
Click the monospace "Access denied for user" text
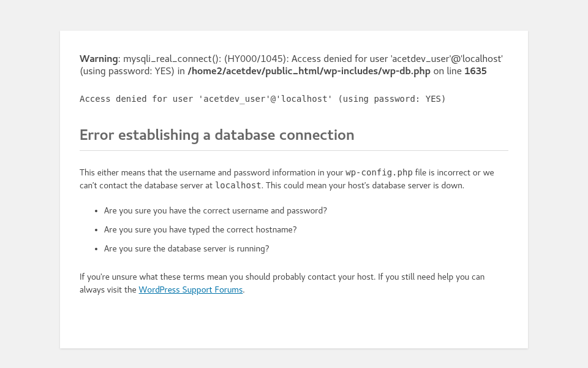(x=136, y=99)
